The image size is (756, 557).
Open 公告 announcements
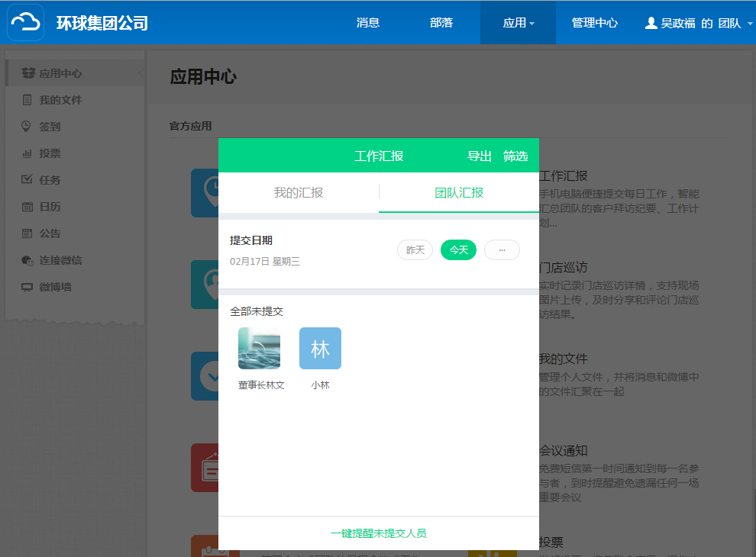click(50, 233)
